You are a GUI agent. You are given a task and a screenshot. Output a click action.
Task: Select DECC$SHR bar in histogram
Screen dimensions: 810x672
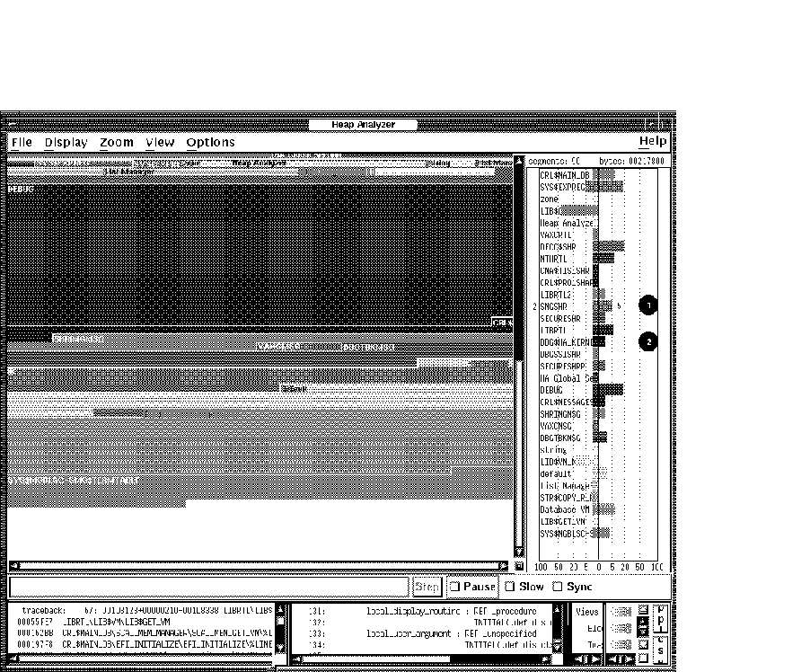coord(611,246)
